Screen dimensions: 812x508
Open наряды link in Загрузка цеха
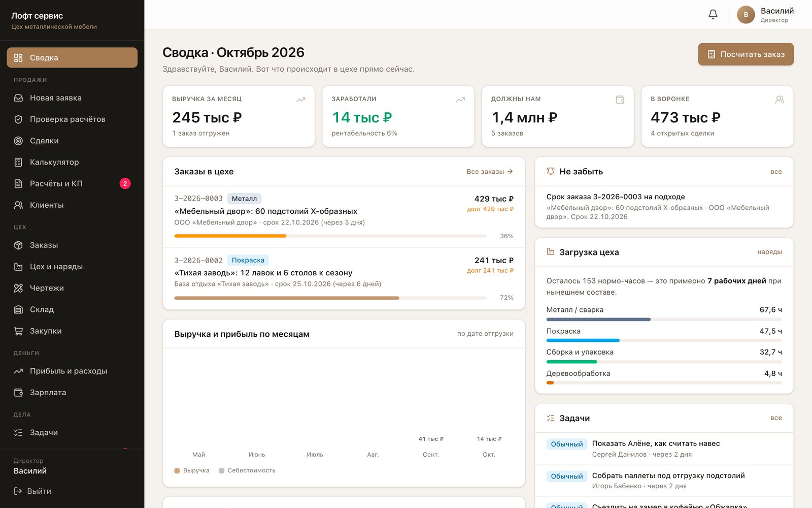[x=769, y=252]
